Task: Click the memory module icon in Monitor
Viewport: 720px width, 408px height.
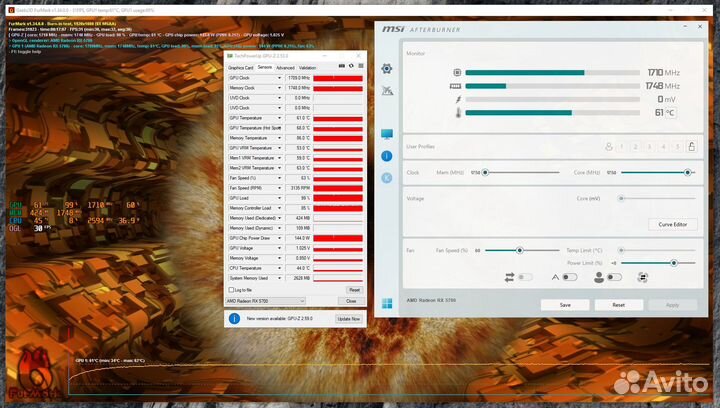Action: coord(455,86)
